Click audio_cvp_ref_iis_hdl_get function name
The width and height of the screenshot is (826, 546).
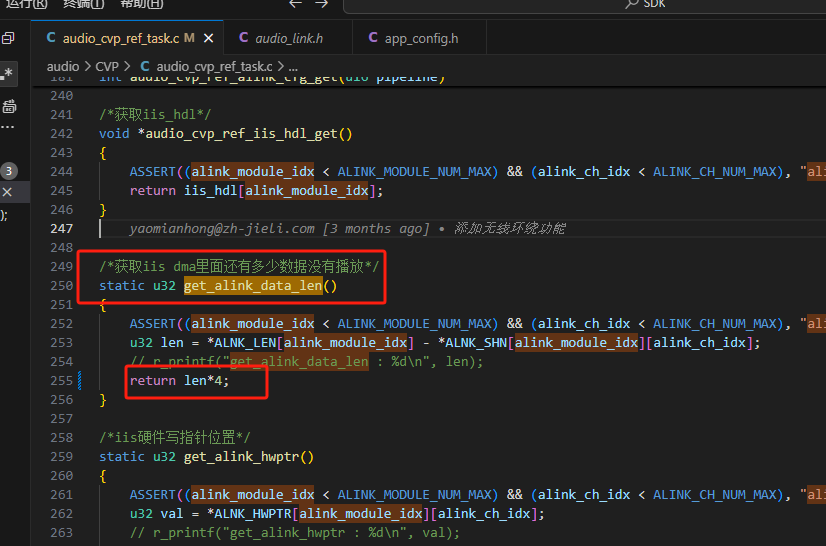pos(241,133)
